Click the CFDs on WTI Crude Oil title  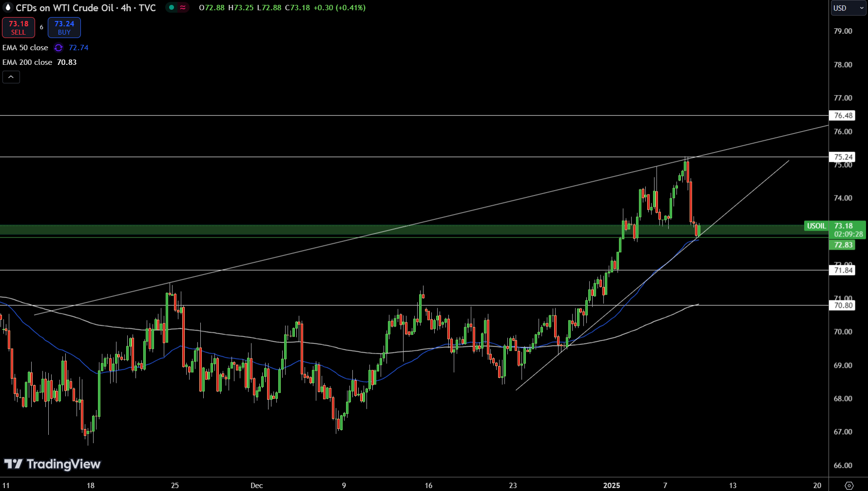[x=86, y=8]
